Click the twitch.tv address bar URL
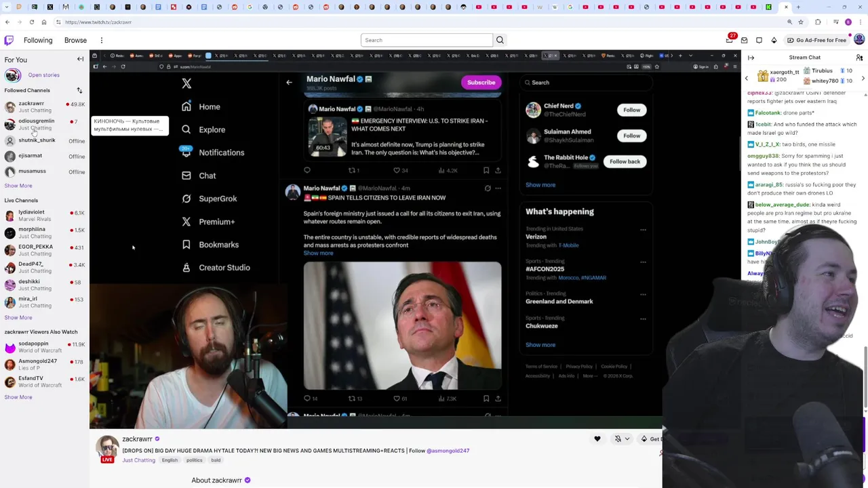868x488 pixels. [98, 22]
